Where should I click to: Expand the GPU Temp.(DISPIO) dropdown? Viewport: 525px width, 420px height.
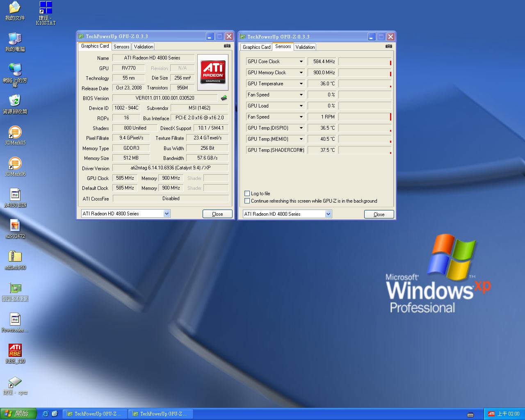[x=301, y=128]
